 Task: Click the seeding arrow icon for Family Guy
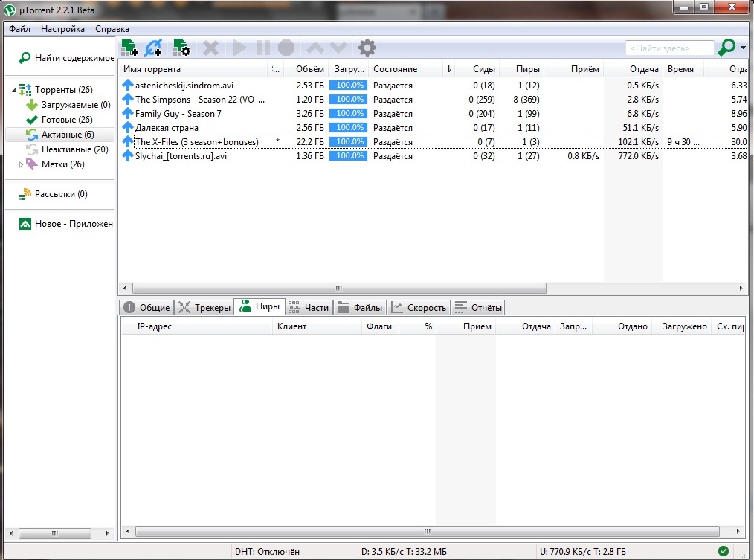point(127,114)
